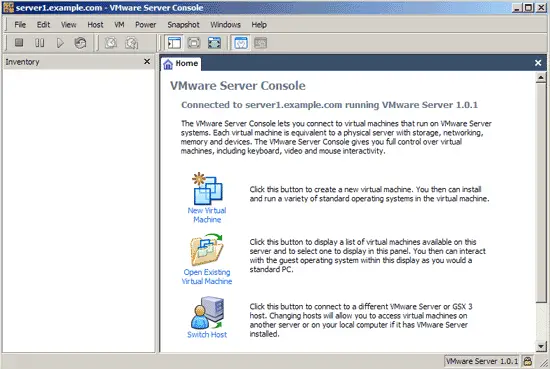Click the Power Off toolbar button
550x369 pixels.
point(19,43)
